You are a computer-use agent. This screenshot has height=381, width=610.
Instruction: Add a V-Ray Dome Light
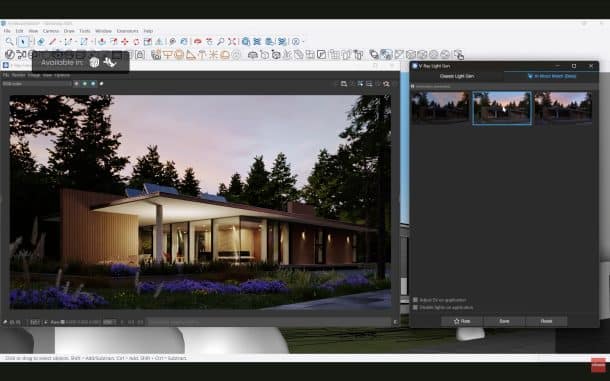(x=225, y=55)
